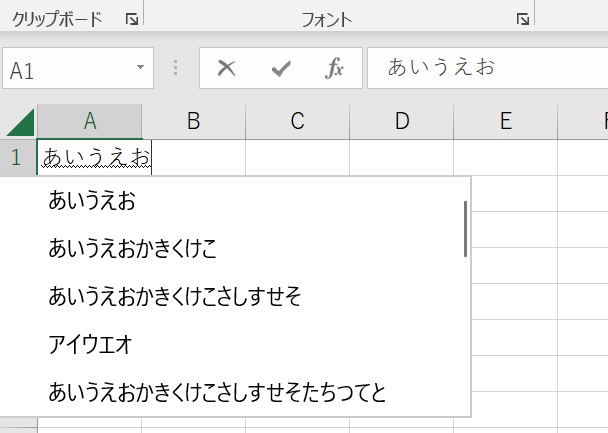Open the Insert Function fx dialog
This screenshot has height=433, width=608.
pyautogui.click(x=334, y=68)
